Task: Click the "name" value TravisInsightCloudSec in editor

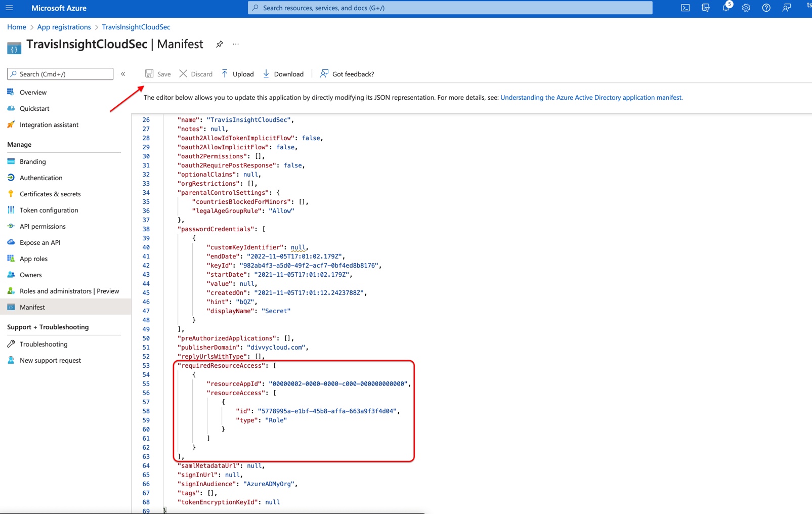Action: coord(248,120)
